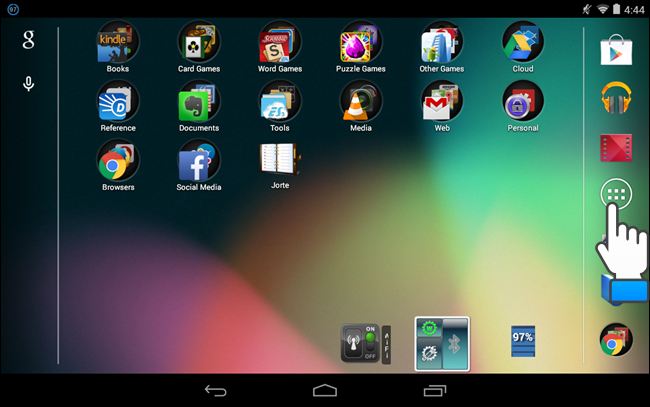Tap the white gear in the settings widget
Image resolution: width=650 pixels, height=407 pixels.
(429, 354)
